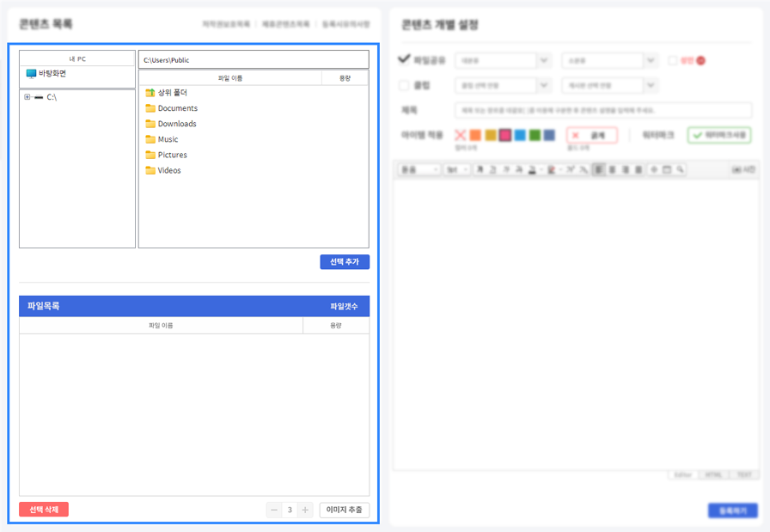Enable the 클립 clip checkbox

point(405,85)
